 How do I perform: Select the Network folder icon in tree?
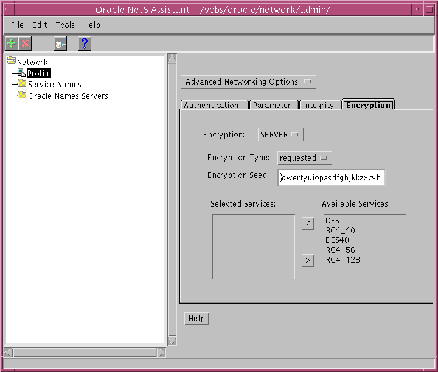click(x=11, y=60)
